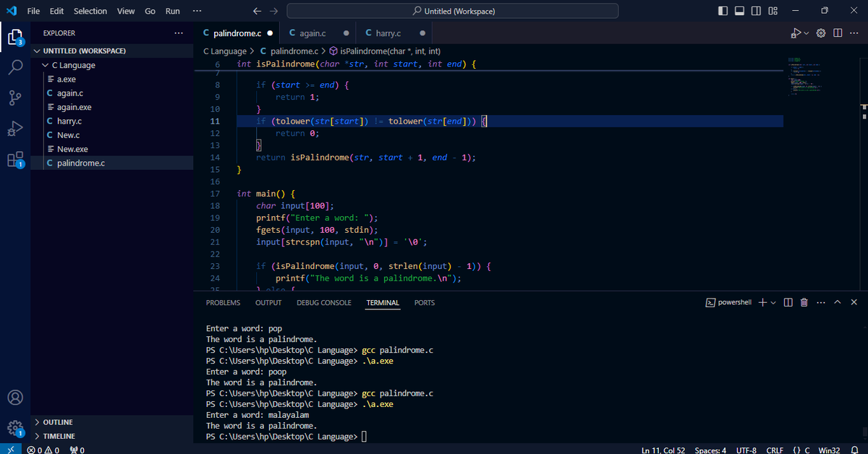This screenshot has height=454, width=868.
Task: Split the terminal panel
Action: (788, 302)
